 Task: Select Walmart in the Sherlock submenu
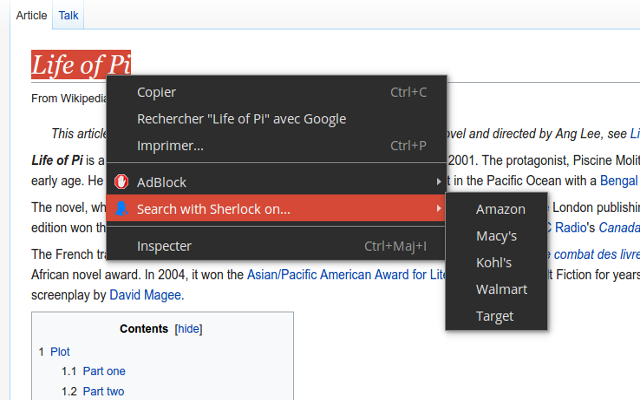[501, 289]
